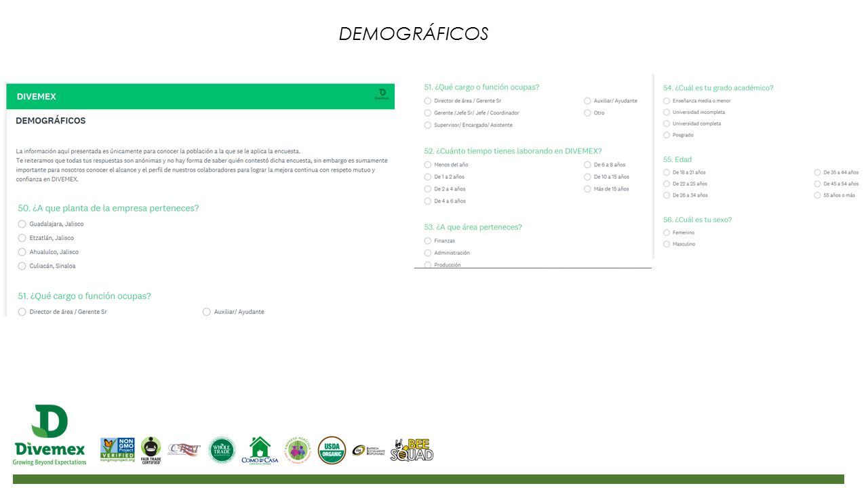Choose age range De 22 a 25 años
Screen dimensions: 868x488
coord(667,184)
